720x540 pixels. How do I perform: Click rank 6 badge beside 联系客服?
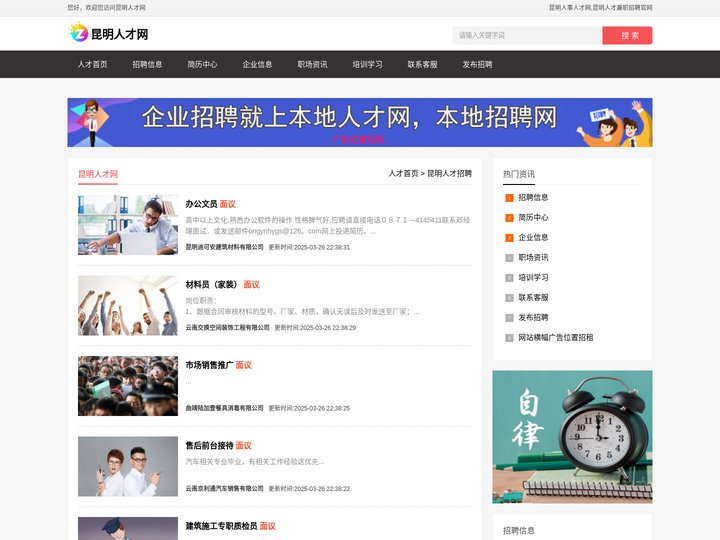click(509, 298)
